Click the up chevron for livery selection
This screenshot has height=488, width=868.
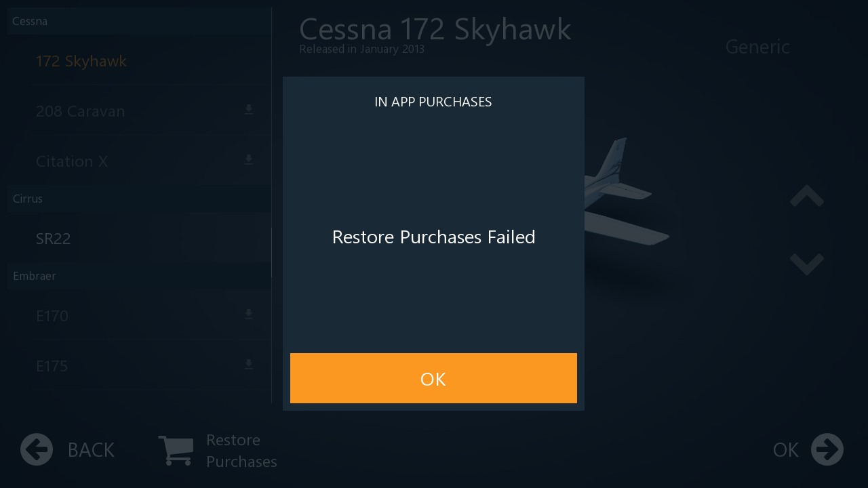tap(806, 197)
